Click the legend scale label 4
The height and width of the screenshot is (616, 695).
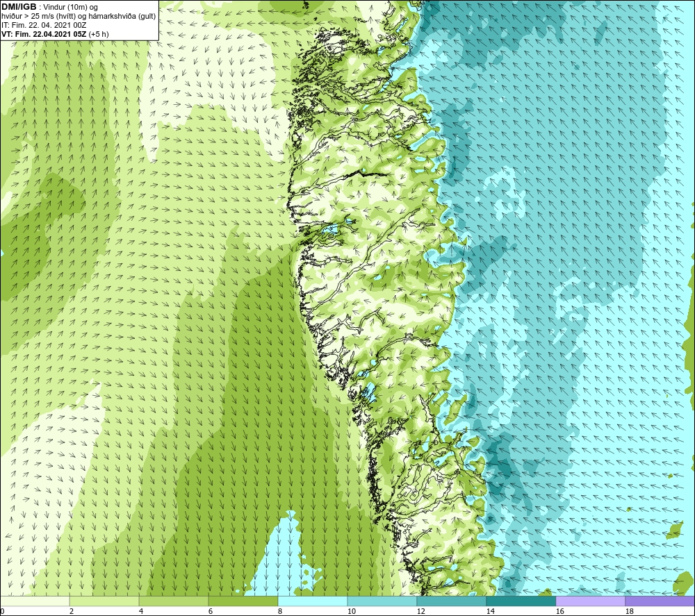pos(140,612)
